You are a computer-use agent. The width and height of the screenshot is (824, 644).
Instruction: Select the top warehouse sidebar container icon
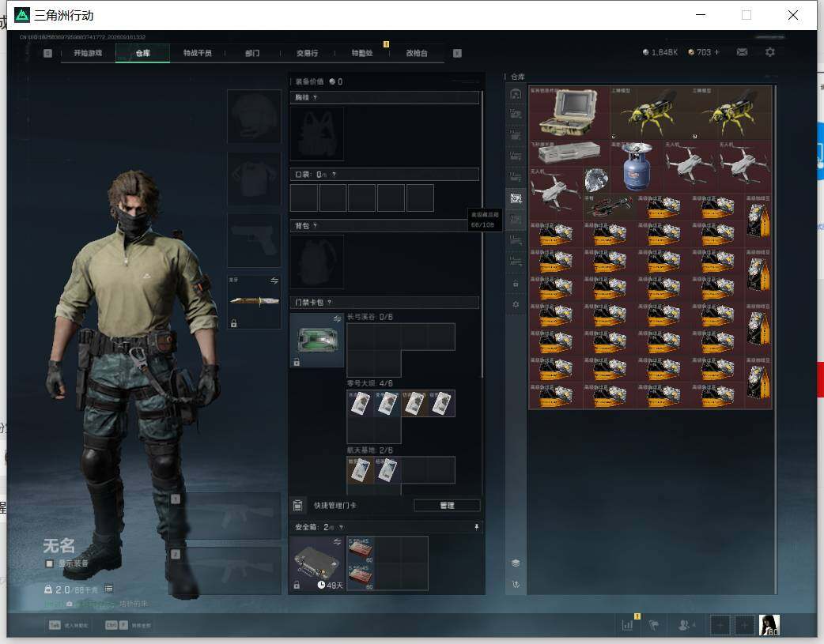tap(516, 94)
